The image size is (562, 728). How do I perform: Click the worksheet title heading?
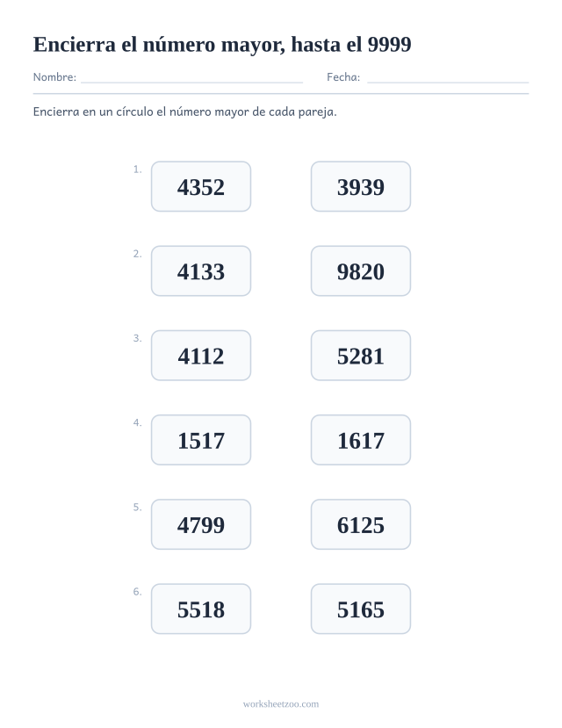point(222,45)
